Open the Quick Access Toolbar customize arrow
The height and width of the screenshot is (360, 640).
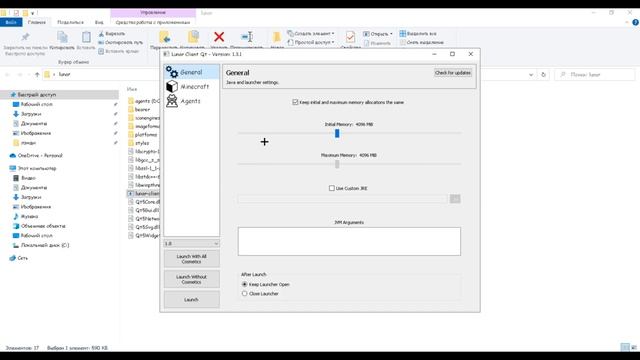pyautogui.click(x=33, y=13)
